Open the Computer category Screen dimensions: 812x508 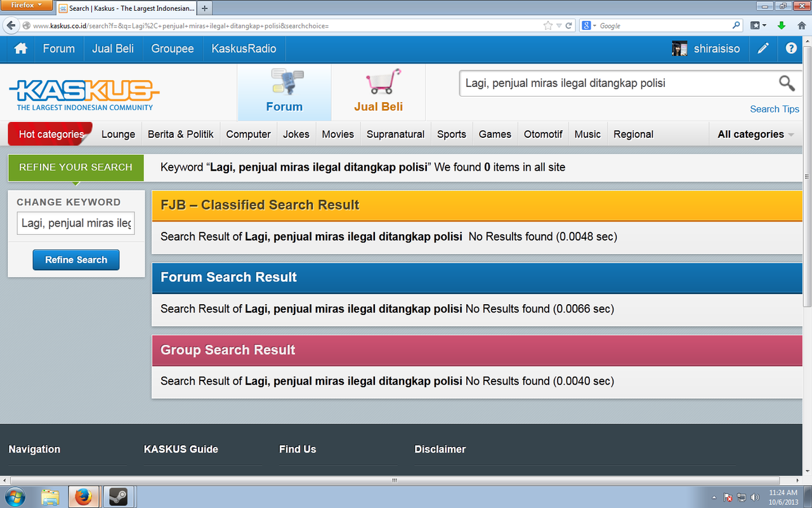click(x=249, y=134)
